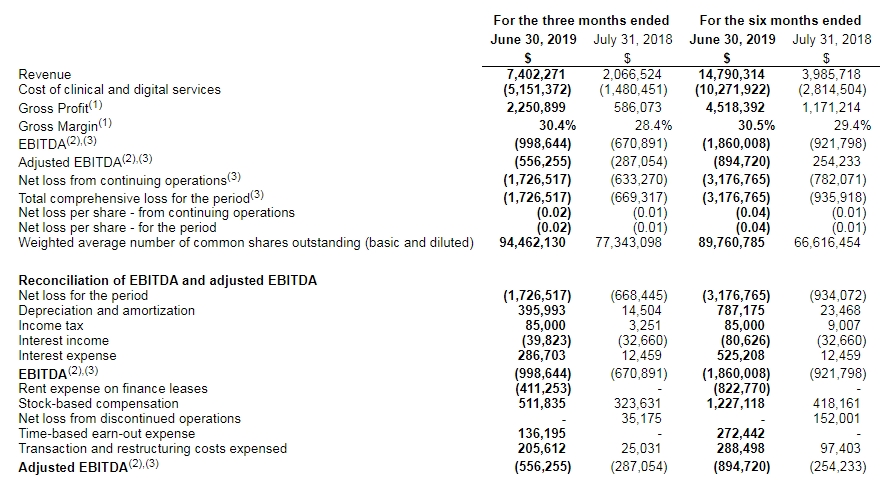Click the "Reconciliation of EBITDA and adjusted EBITDA" heading

tap(168, 280)
